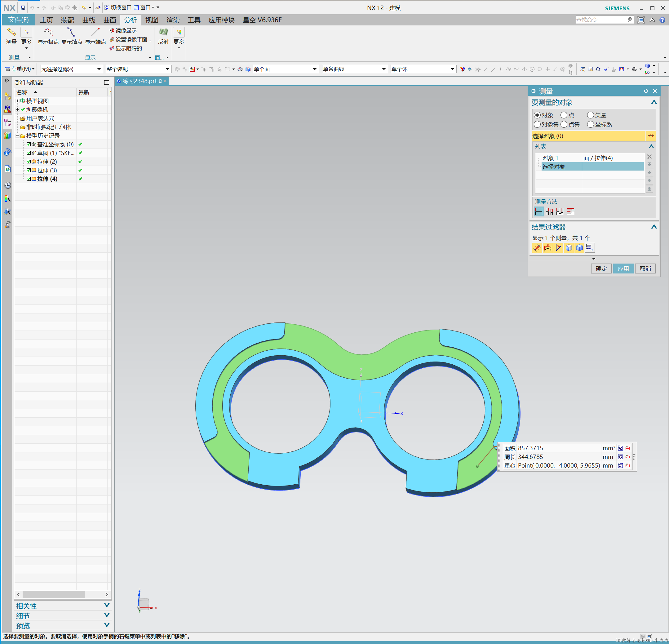
Task: Select the 对象集 radio button
Action: [x=537, y=124]
